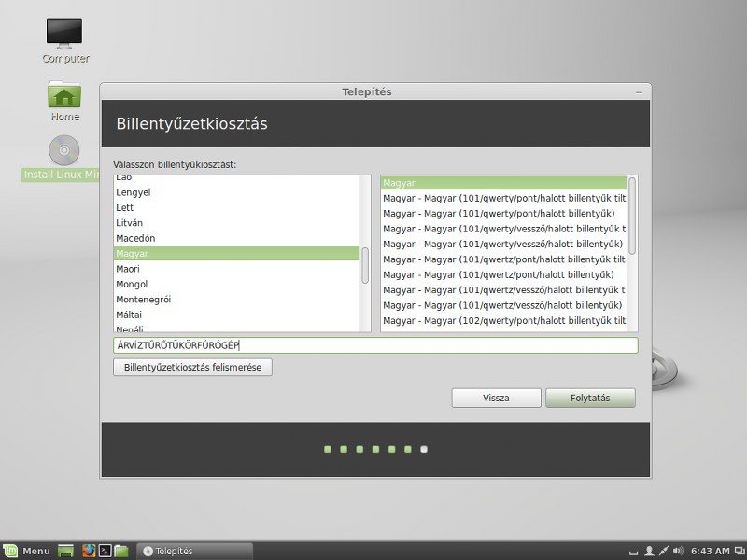747x560 pixels.
Task: Open the Home folder desktop icon
Action: tap(64, 101)
